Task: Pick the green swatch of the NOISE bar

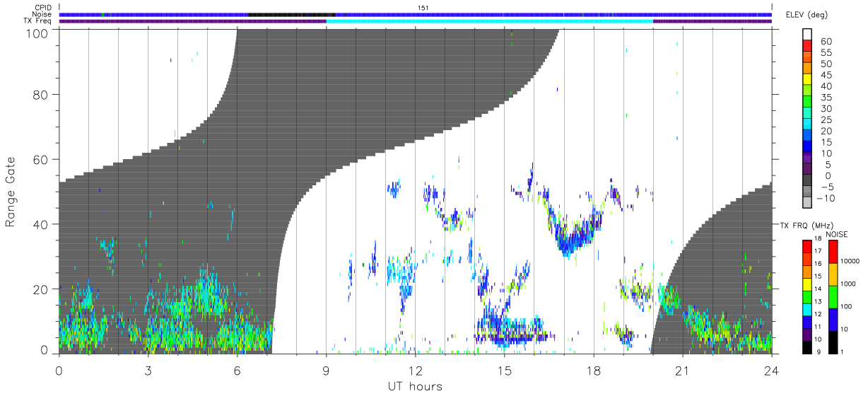Action: pos(833,296)
